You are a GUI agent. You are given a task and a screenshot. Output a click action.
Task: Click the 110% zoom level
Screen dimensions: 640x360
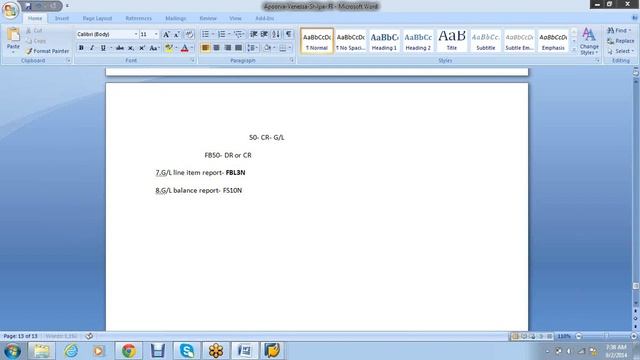564,336
